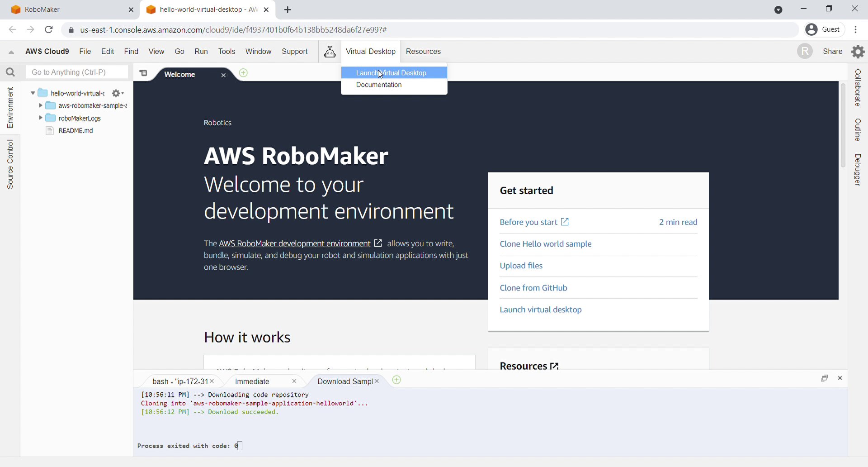The image size is (868, 467).
Task: Open the View menu
Action: [156, 52]
